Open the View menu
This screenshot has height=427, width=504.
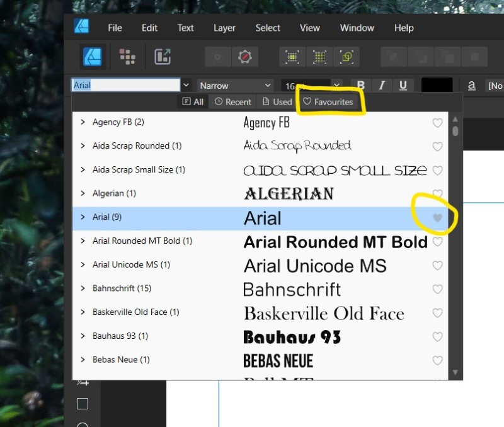click(310, 28)
